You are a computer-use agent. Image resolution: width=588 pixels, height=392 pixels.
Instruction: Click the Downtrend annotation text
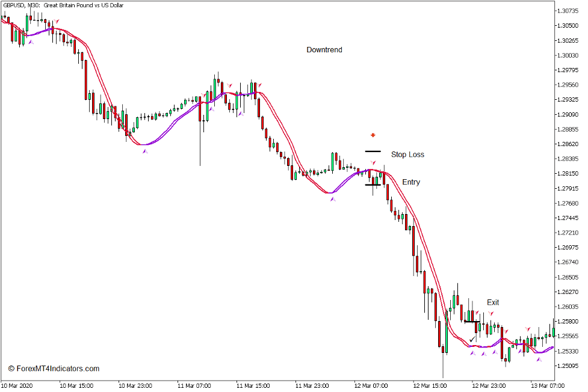(x=324, y=50)
